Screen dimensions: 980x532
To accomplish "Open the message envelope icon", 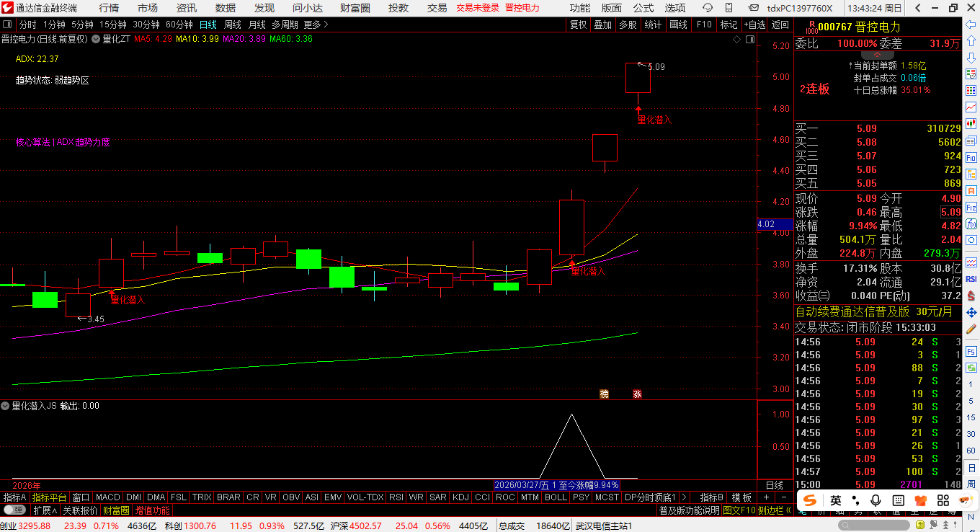I will (x=753, y=8).
